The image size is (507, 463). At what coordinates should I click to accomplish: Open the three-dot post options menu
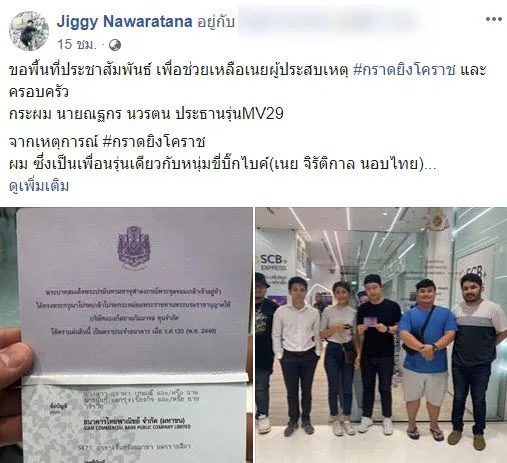[x=494, y=19]
